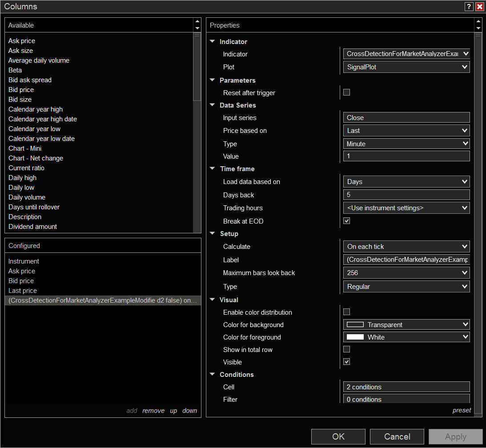Click Properties panel scroll up arrow
The image size is (486, 448).
478,21
